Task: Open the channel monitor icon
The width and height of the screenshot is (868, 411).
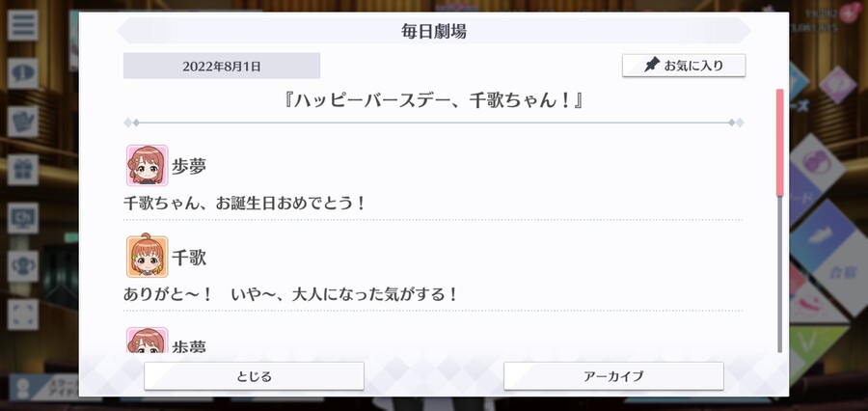Action: tap(23, 218)
